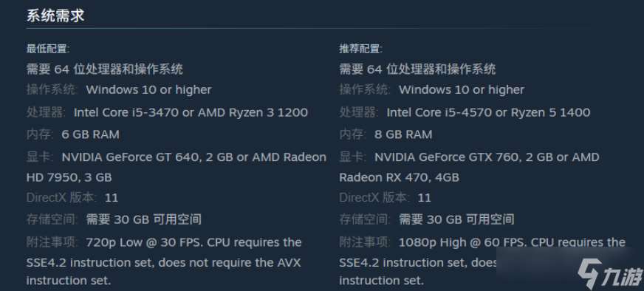
Task: Click recommended 需要 64 位处理器和操作系统 line
Action: click(x=417, y=69)
